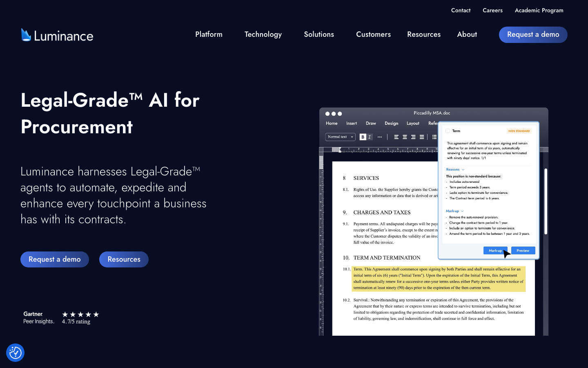Click the CHARGES AND TAXES heading
The width and height of the screenshot is (588, 368).
point(382,212)
